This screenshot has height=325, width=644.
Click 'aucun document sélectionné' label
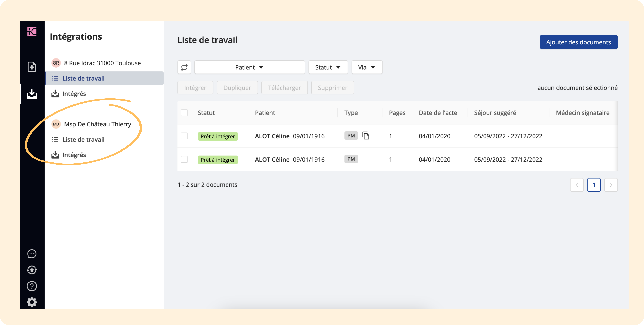click(577, 88)
